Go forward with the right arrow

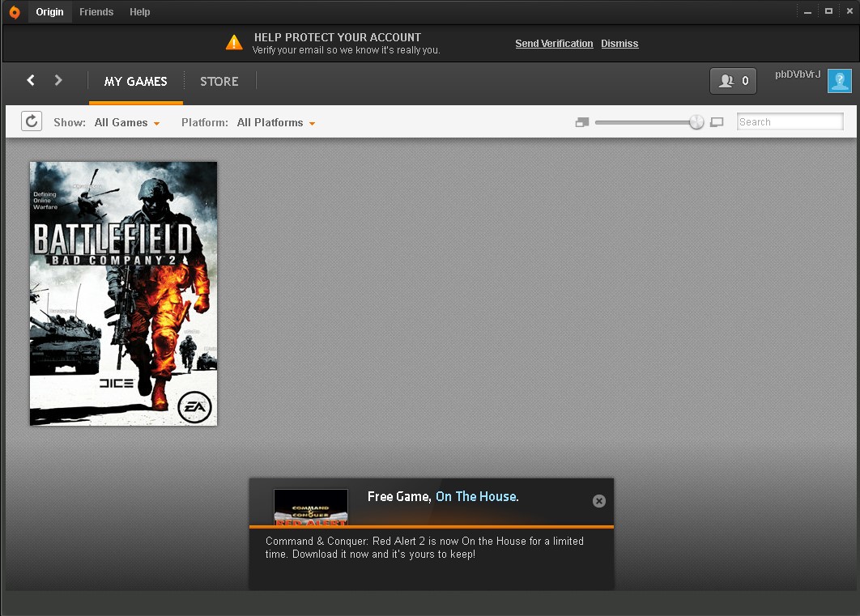click(x=58, y=81)
